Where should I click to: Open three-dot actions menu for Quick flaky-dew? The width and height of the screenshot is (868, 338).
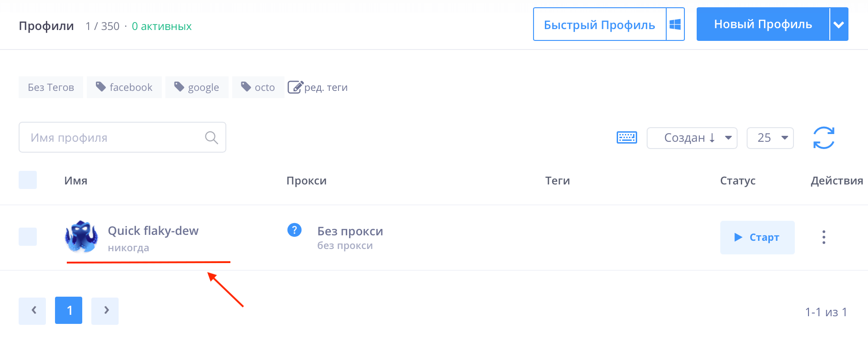[x=823, y=237]
